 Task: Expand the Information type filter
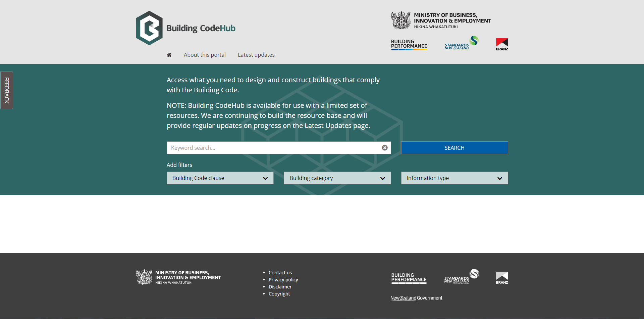(454, 178)
